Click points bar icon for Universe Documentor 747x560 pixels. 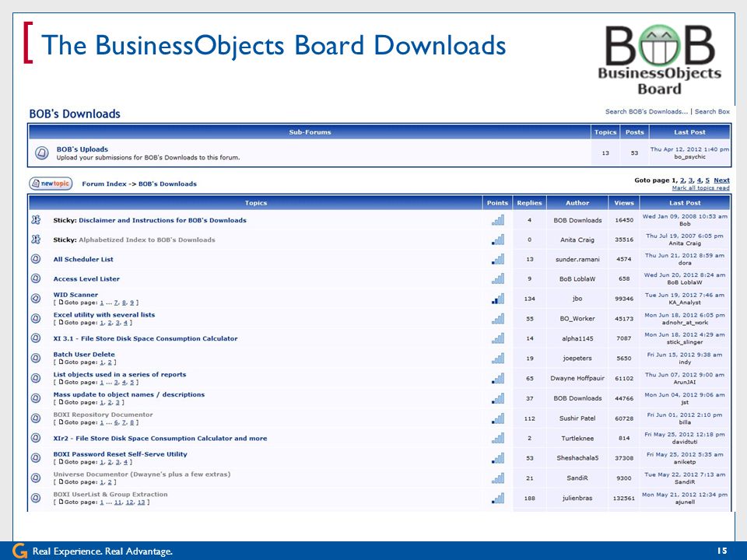498,478
